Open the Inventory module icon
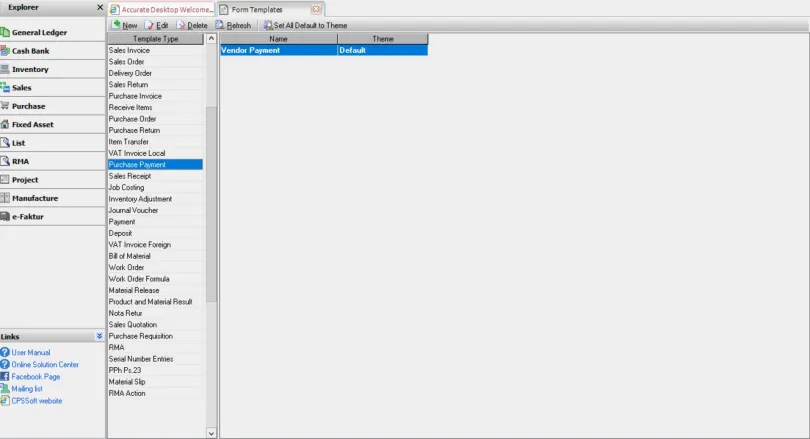The width and height of the screenshot is (810, 439). click(5, 70)
